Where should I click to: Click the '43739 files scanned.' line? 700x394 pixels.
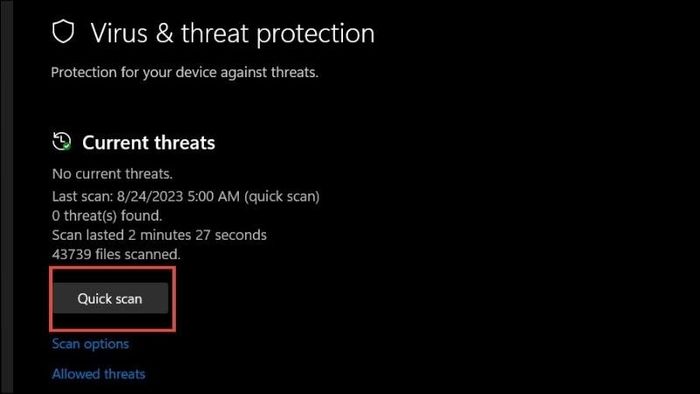click(x=116, y=254)
